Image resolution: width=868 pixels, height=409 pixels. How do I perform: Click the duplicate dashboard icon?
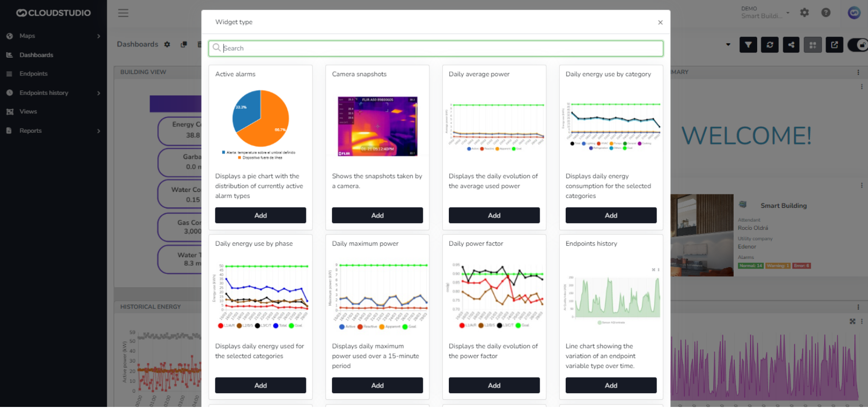[x=184, y=44]
